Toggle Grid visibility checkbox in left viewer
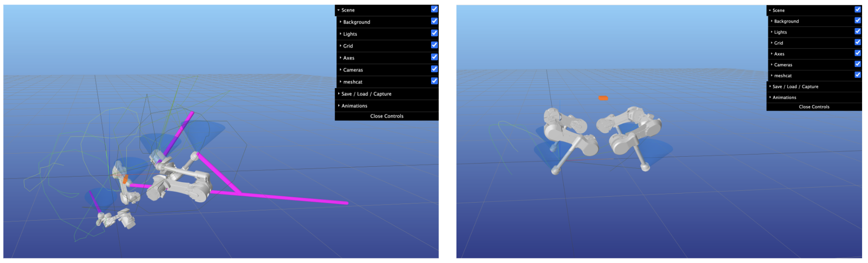868x263 pixels. (434, 45)
